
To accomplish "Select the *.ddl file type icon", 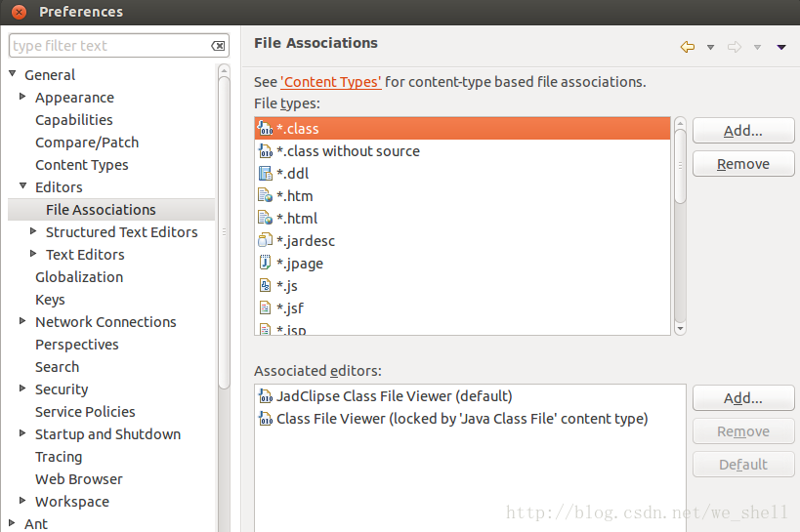I will 266,174.
